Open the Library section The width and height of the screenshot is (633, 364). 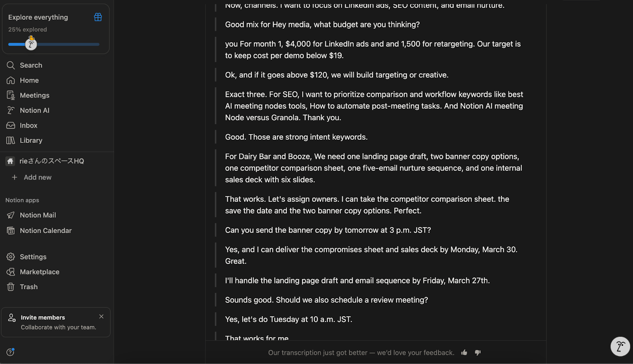pyautogui.click(x=31, y=140)
